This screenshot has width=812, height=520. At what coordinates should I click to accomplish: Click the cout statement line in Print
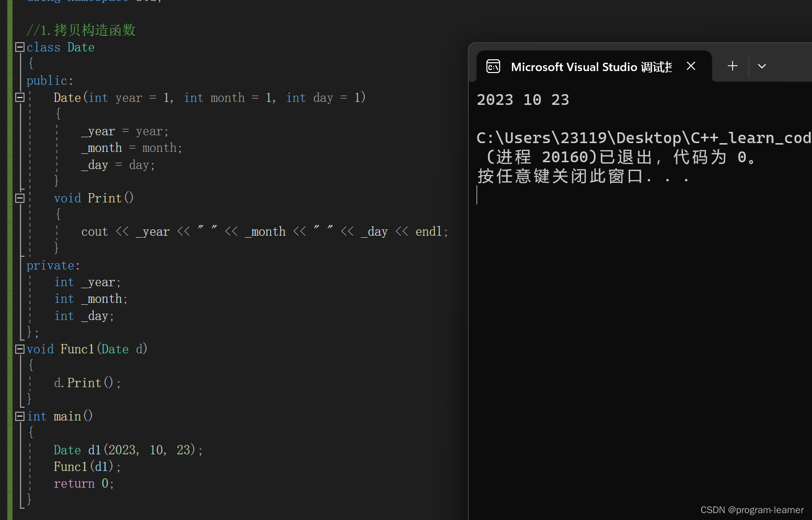265,231
